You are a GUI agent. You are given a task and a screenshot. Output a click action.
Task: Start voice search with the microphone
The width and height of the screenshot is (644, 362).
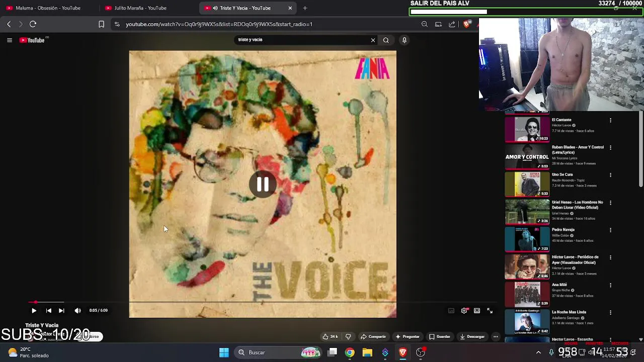tap(404, 40)
